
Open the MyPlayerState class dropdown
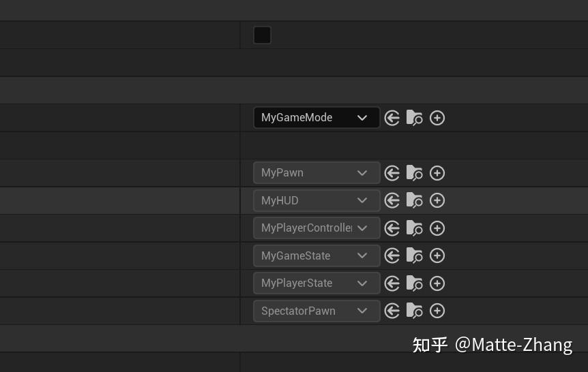[x=316, y=283]
